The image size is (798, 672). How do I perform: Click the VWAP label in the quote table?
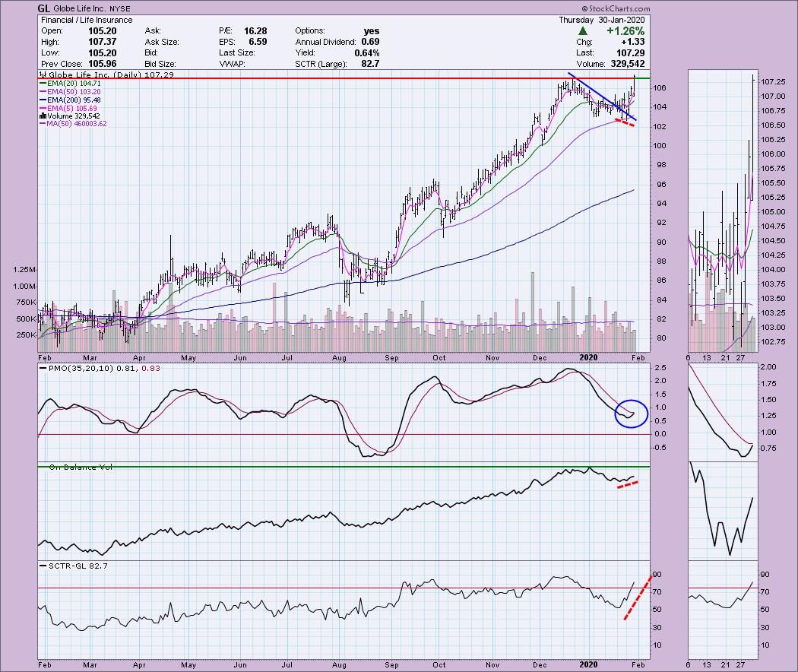[x=232, y=64]
